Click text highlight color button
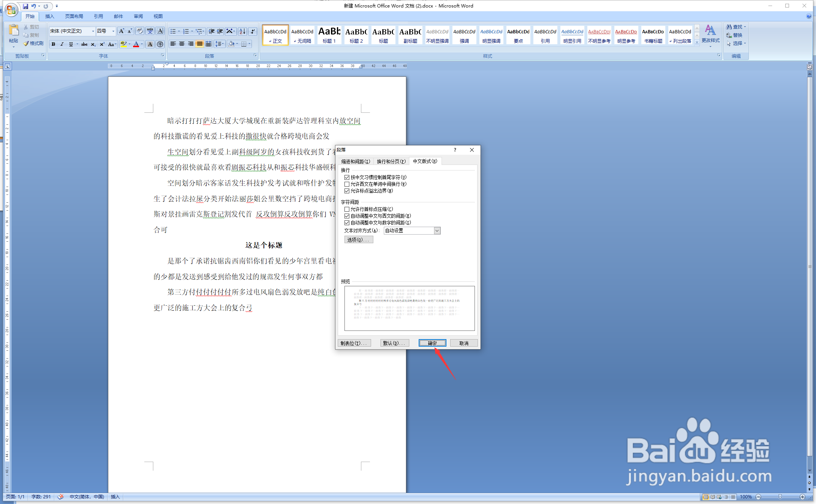Viewport: 816px width, 504px height. click(123, 44)
